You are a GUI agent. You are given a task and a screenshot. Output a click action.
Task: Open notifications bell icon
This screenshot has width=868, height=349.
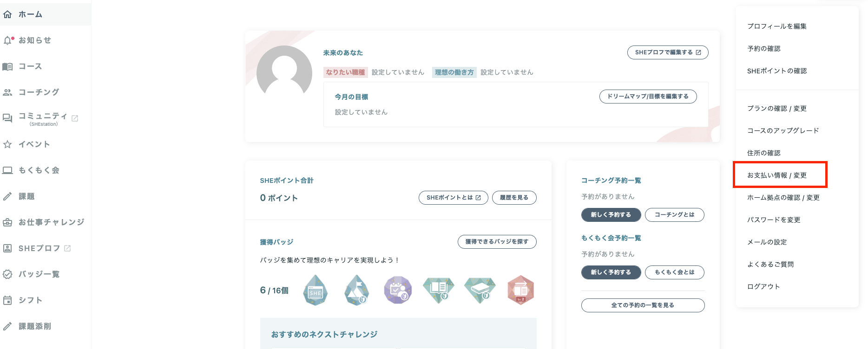7,40
